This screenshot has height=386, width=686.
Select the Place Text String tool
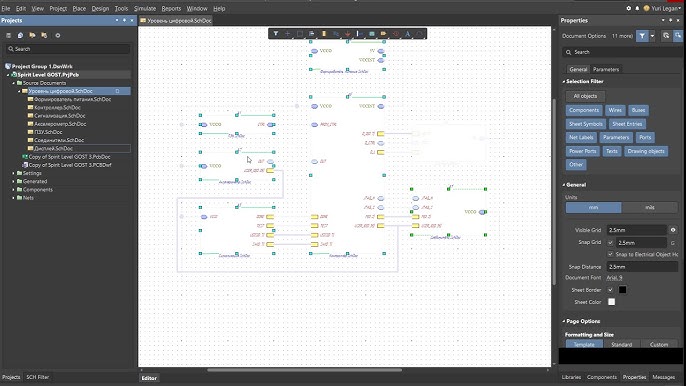[x=408, y=34]
